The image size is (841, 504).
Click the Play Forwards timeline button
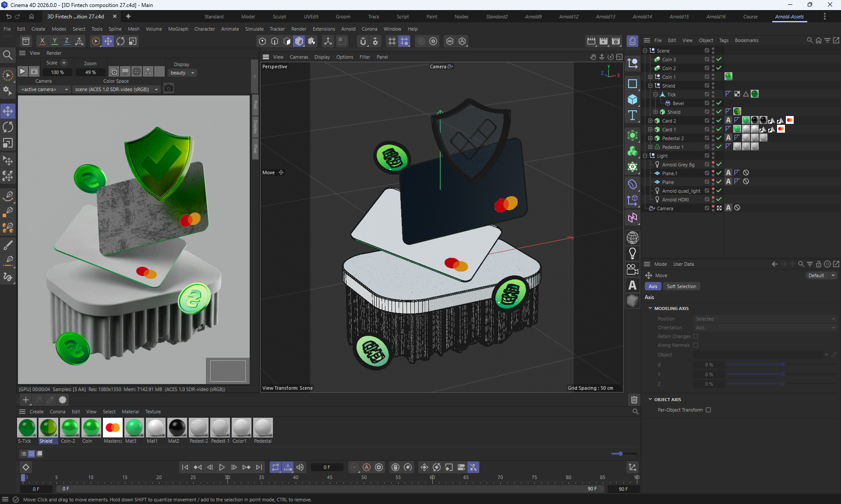[222, 467]
